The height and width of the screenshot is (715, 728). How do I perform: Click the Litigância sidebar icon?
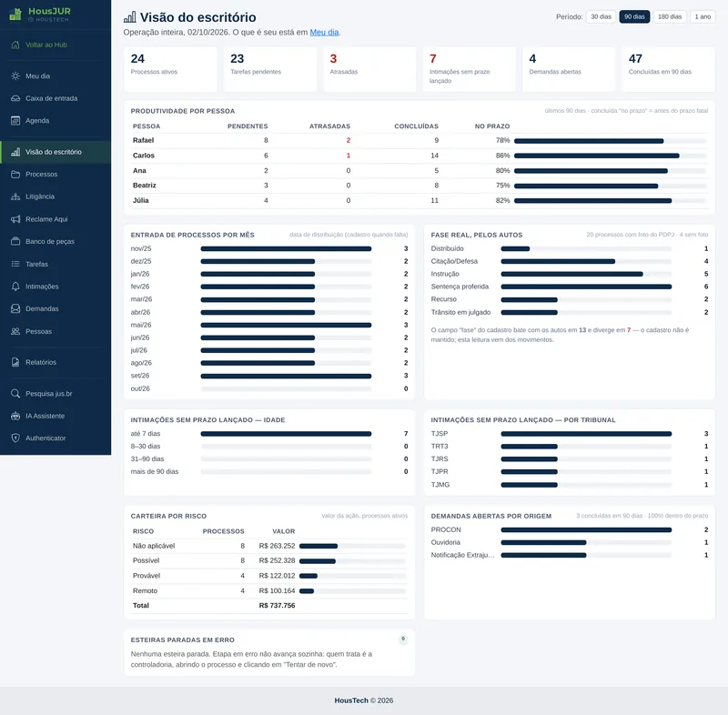pos(15,196)
